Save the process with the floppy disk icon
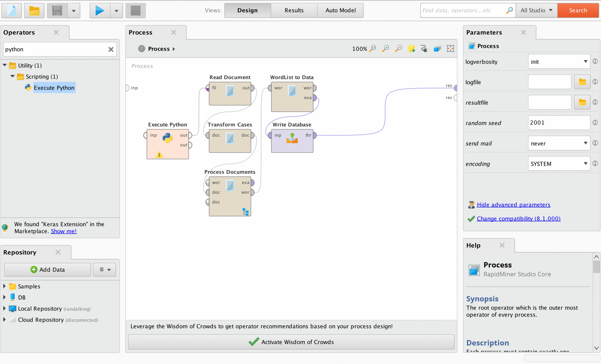Screen dimensions: 601x364 click(57, 10)
